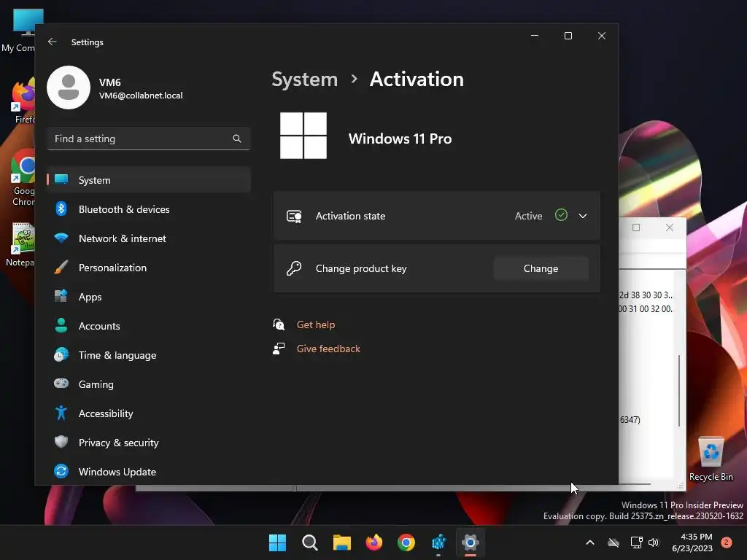The image size is (747, 560).
Task: Open File Explorer from taskbar
Action: tap(341, 542)
